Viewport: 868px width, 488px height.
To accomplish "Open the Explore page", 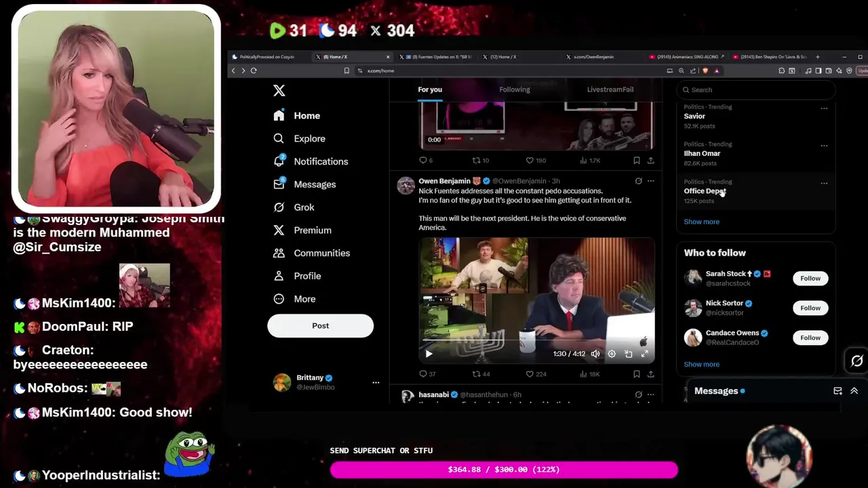I will click(x=299, y=138).
